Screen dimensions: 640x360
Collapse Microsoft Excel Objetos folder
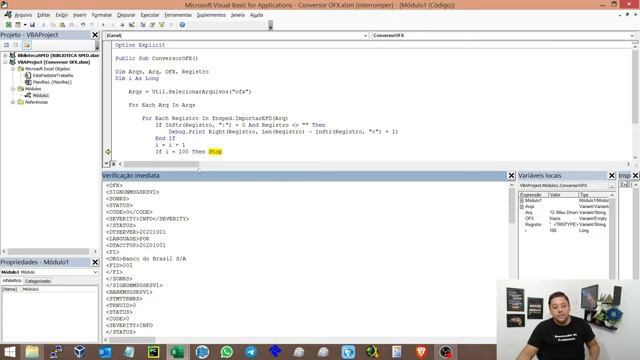pyautogui.click(x=13, y=69)
